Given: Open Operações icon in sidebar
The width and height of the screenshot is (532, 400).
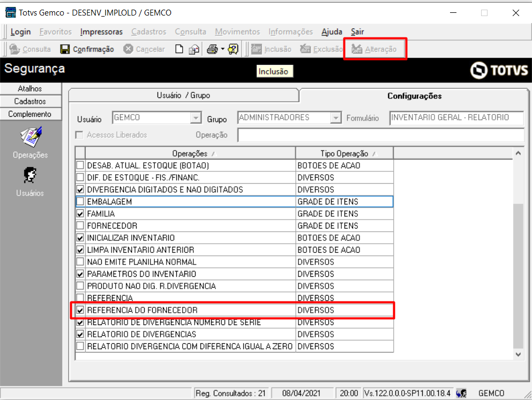Looking at the screenshot, I should coord(31,137).
